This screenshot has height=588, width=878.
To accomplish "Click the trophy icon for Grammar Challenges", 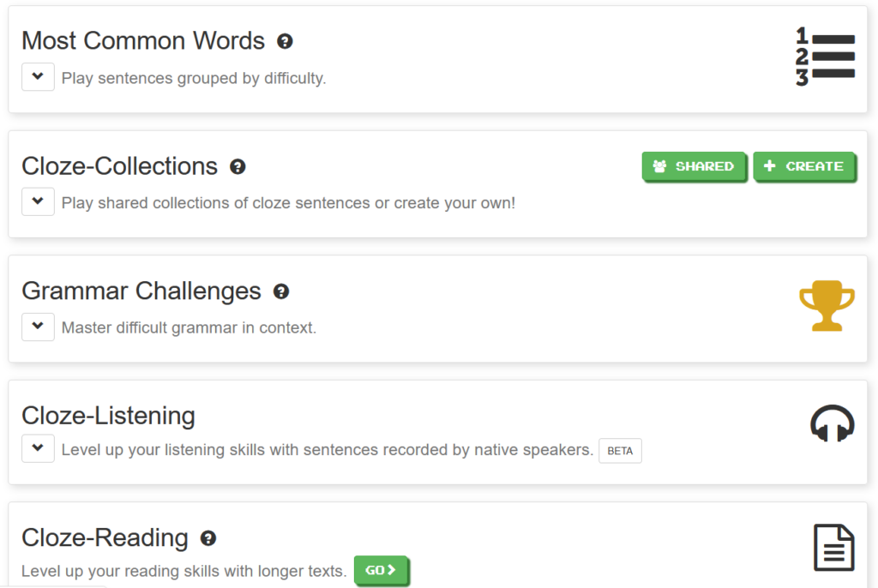I will [827, 305].
